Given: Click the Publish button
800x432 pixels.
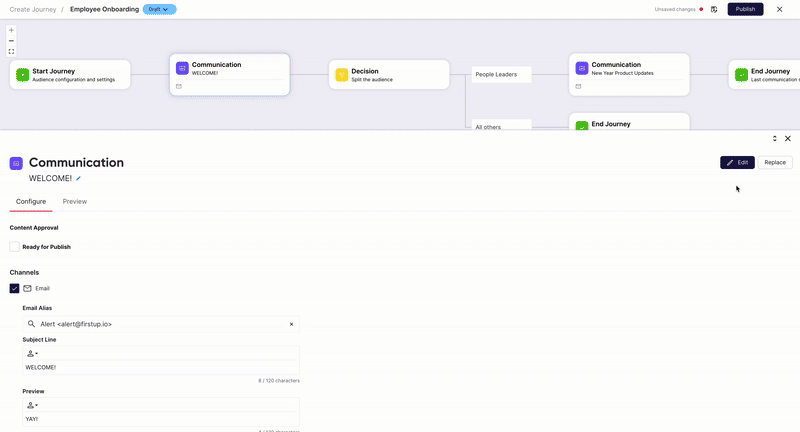Looking at the screenshot, I should tap(745, 9).
